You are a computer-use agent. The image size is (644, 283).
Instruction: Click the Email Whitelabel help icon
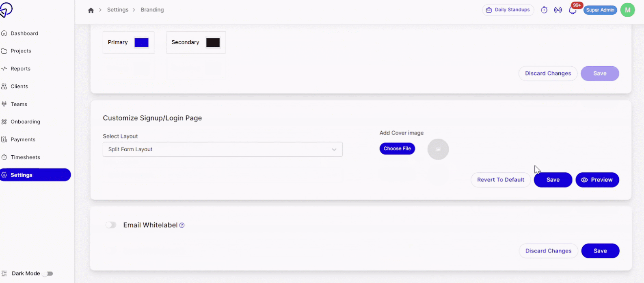coord(182,225)
